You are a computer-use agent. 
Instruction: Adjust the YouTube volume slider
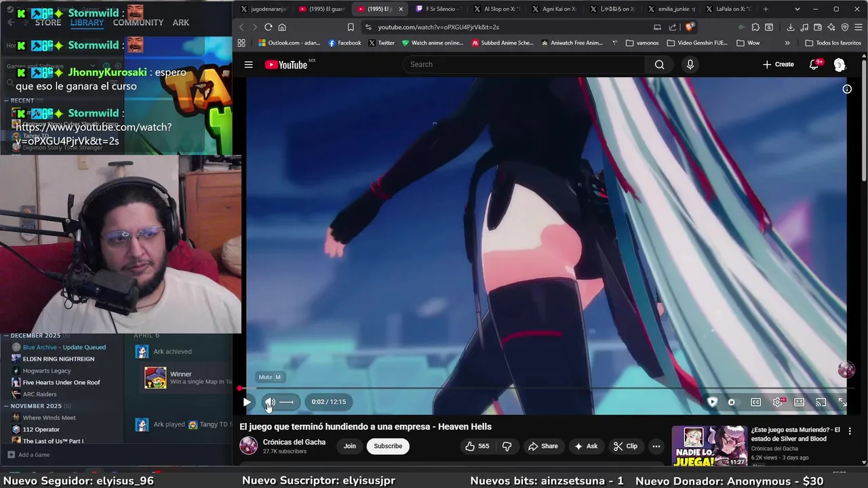286,402
